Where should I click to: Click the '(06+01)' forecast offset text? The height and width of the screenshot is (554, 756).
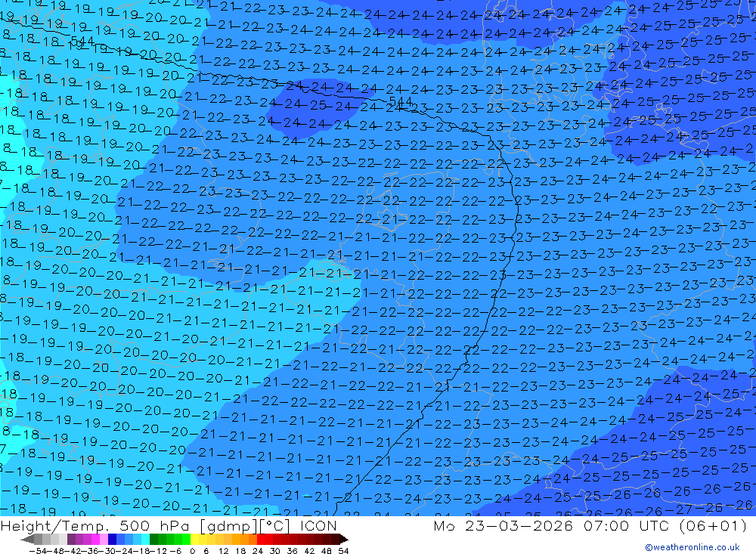[x=713, y=525]
